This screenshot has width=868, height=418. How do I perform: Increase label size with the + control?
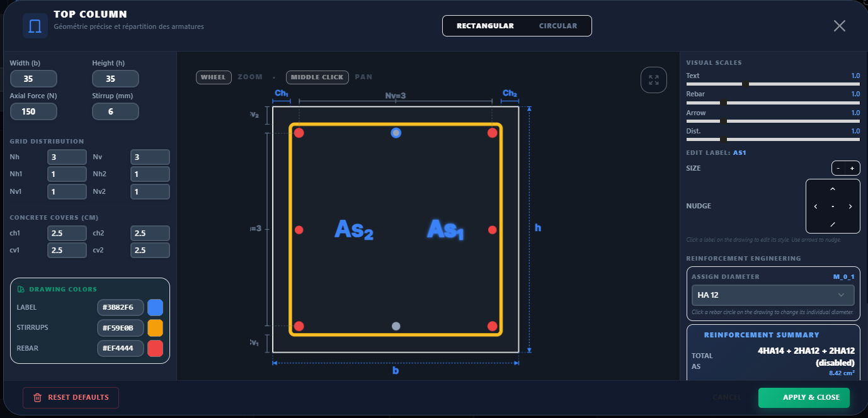tap(854, 167)
